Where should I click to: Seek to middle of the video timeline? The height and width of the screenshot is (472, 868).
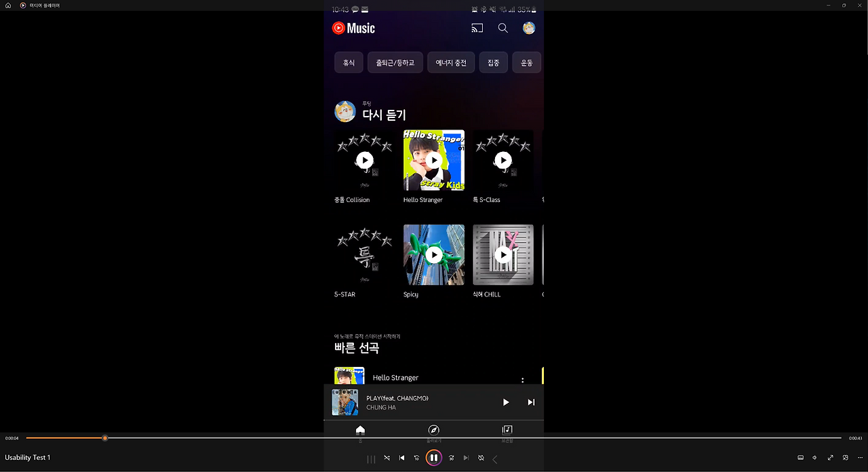click(x=434, y=438)
